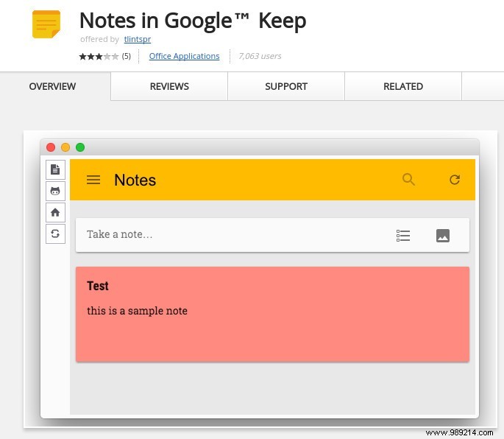Click the Test note title
This screenshot has width=504, height=439.
tap(98, 286)
